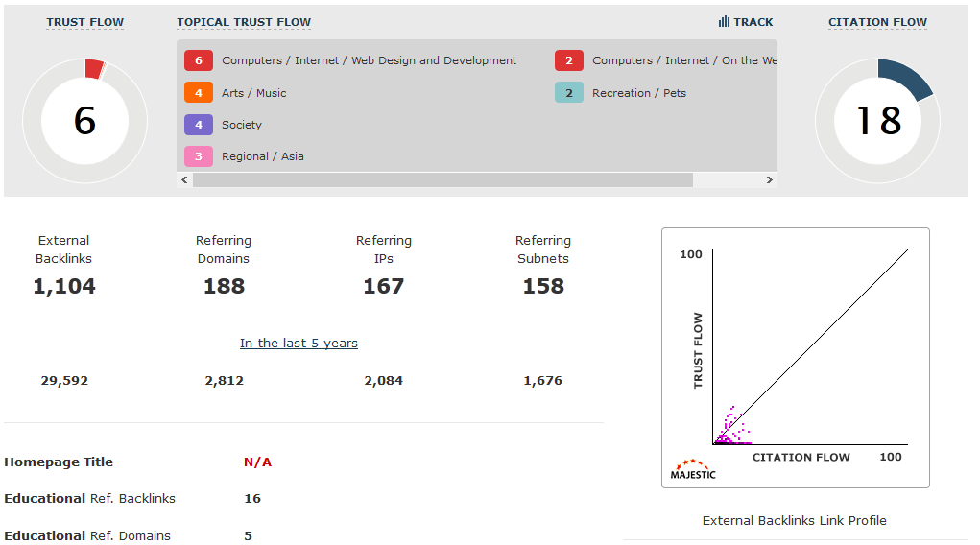980x545 pixels.
Task: Click the five-year subnets value 1,676
Action: point(542,381)
